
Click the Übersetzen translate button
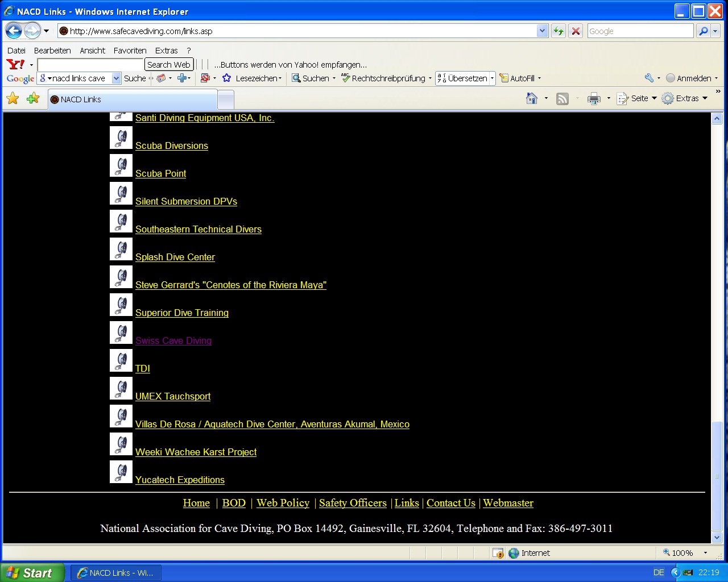(x=462, y=78)
